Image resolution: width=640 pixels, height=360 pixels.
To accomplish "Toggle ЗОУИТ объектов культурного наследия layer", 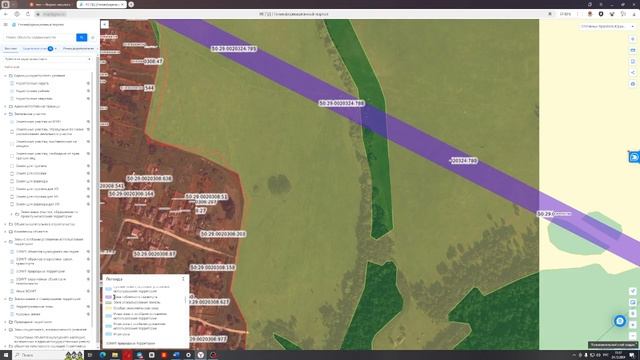I will 12,251.
